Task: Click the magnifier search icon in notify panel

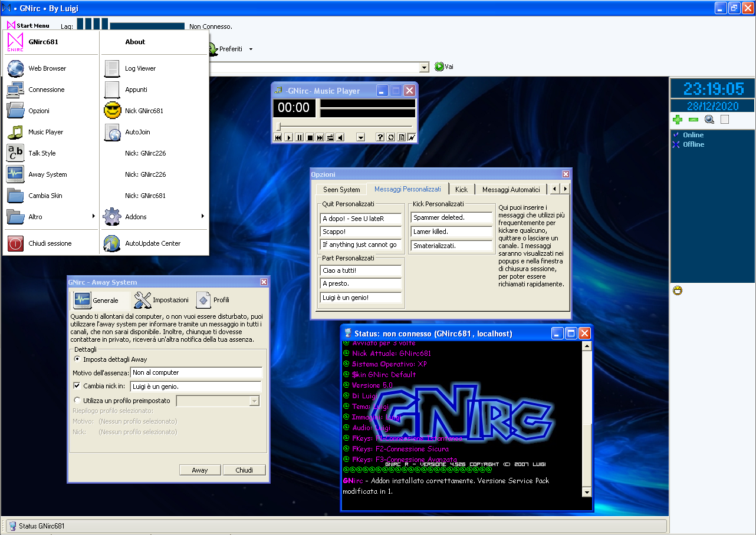Action: 709,120
